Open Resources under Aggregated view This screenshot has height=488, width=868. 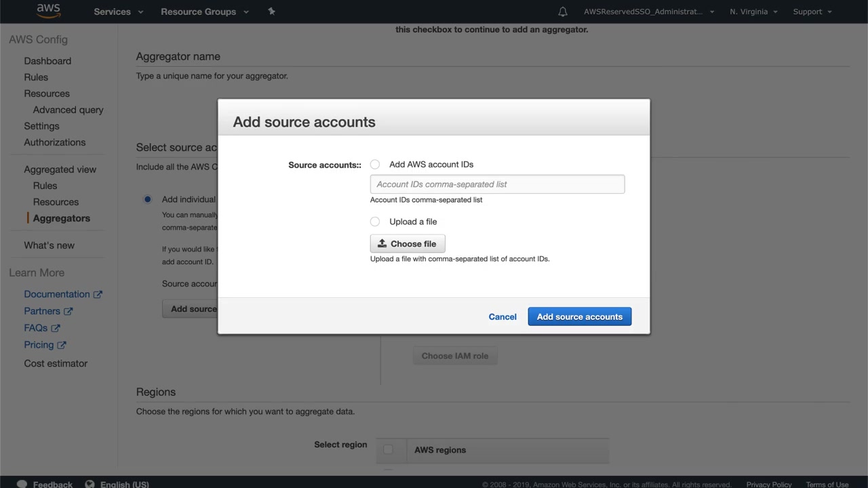pos(56,202)
